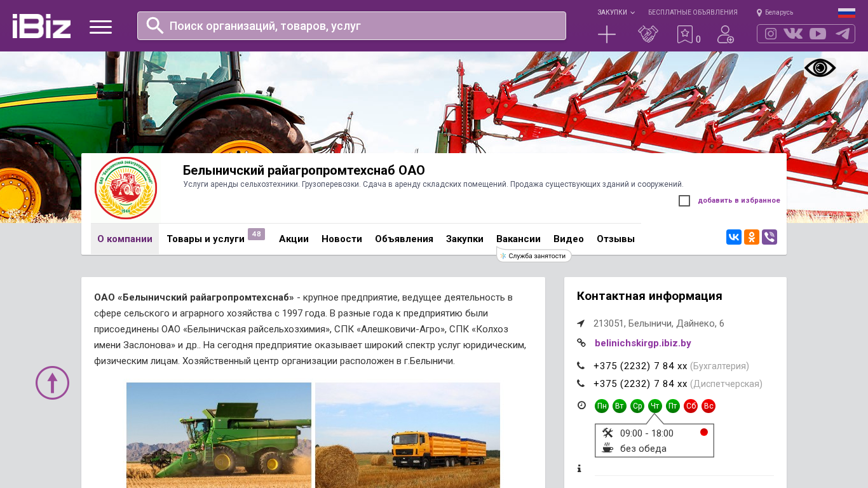Select Thursday (Чт) schedule day
The height and width of the screenshot is (488, 868).
point(655,406)
